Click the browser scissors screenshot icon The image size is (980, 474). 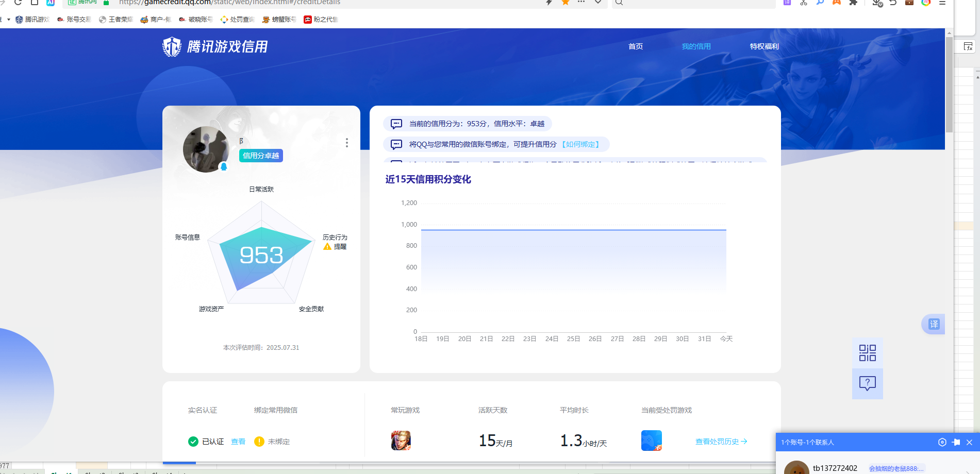[x=804, y=3]
